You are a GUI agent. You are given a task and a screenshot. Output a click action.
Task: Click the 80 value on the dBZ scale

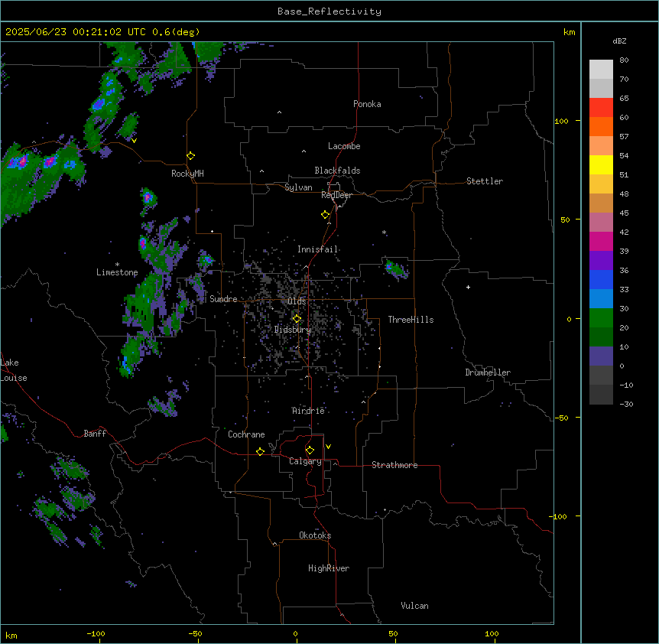tap(624, 60)
